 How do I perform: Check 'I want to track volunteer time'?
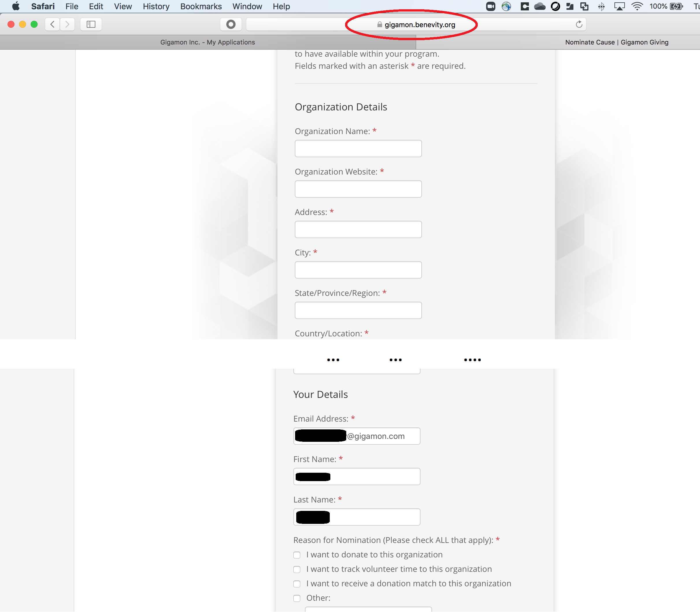[297, 569]
